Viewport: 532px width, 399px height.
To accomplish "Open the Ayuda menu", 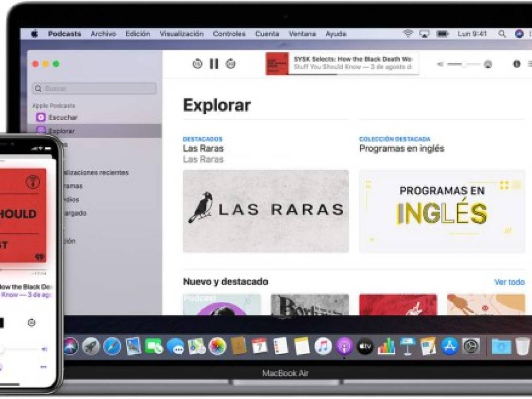I will [336, 34].
